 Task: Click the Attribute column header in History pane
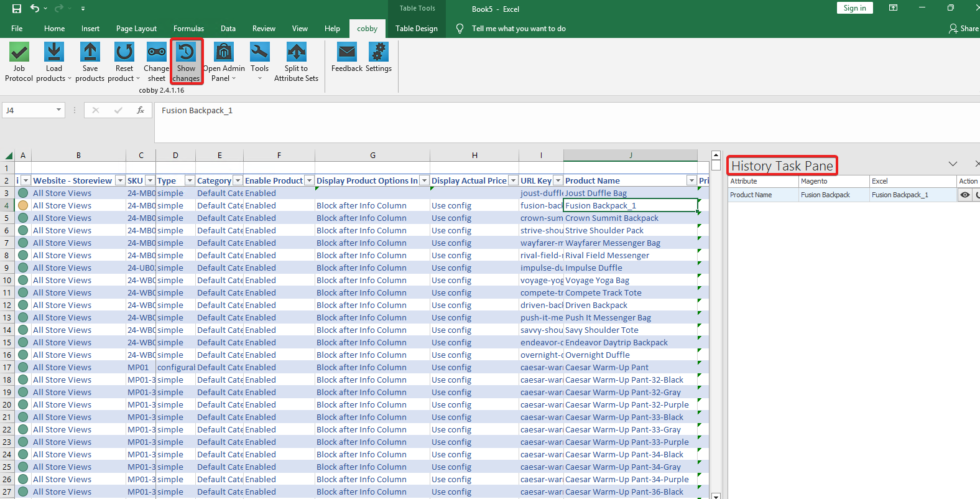pos(763,181)
